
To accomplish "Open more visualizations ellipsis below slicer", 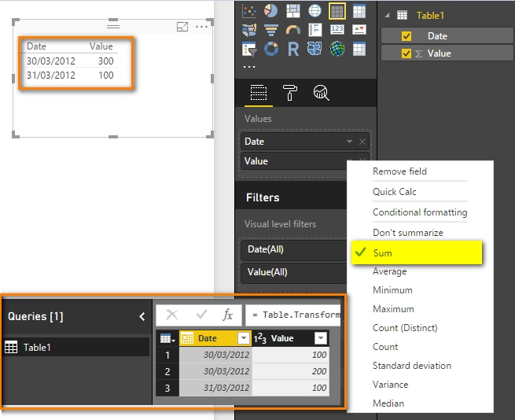I will point(249,67).
